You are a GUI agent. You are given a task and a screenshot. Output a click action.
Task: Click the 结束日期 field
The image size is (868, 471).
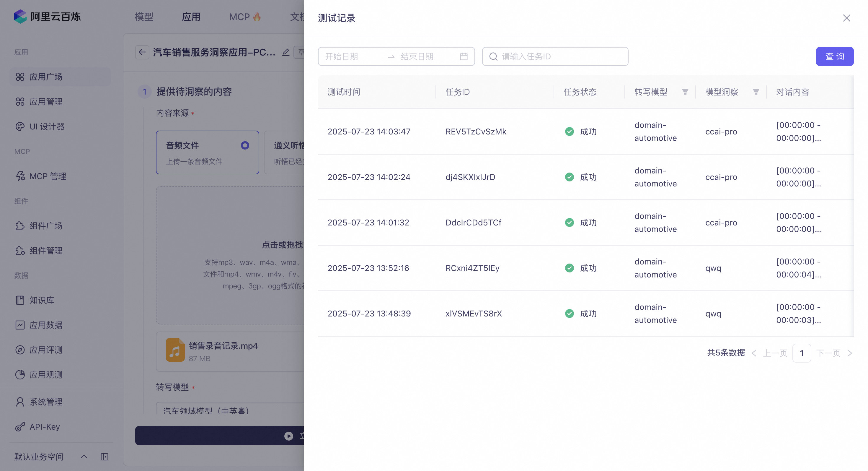pyautogui.click(x=426, y=56)
